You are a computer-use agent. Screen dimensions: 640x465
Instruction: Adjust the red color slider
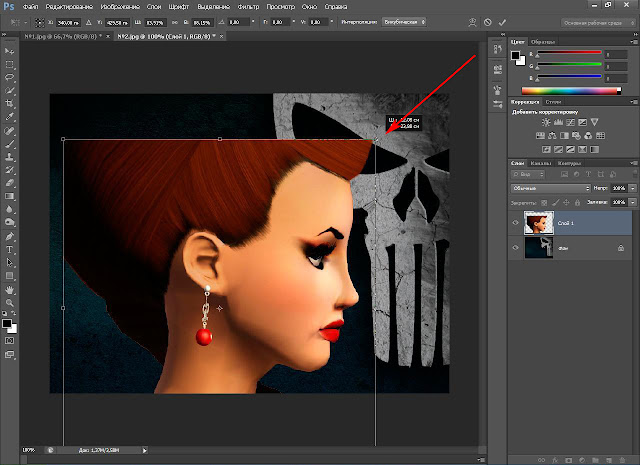[x=569, y=53]
